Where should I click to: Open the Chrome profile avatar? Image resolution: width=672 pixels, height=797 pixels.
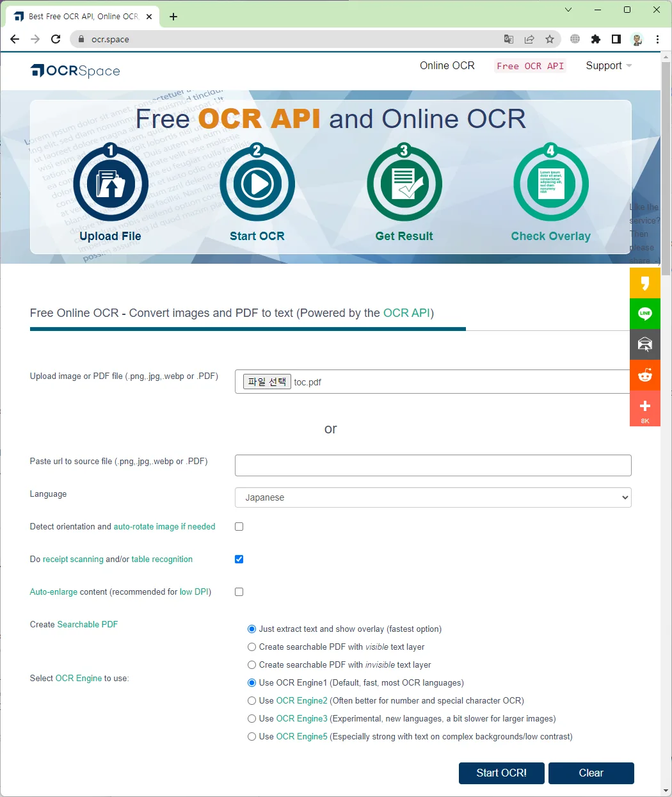coord(637,39)
